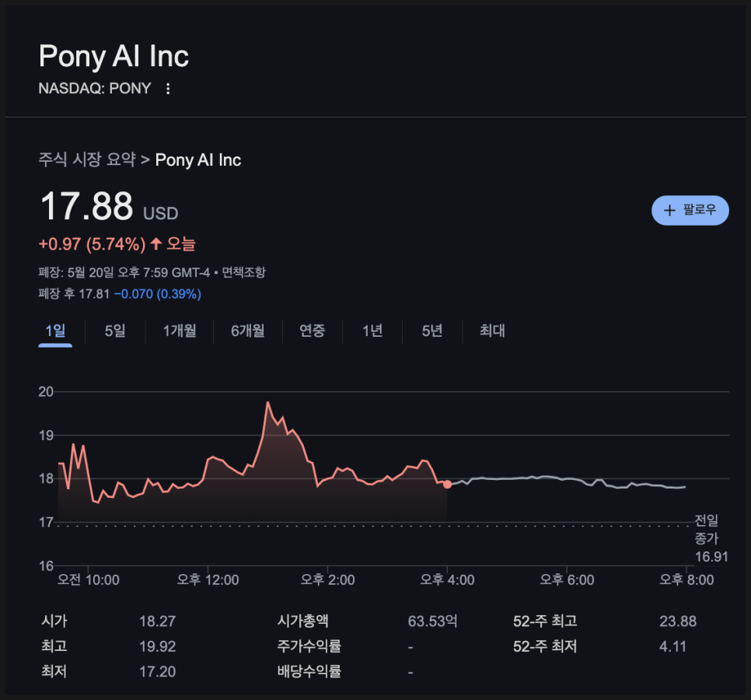This screenshot has width=751, height=700.
Task: Click the 오전 10:00 axis label
Action: 88,579
